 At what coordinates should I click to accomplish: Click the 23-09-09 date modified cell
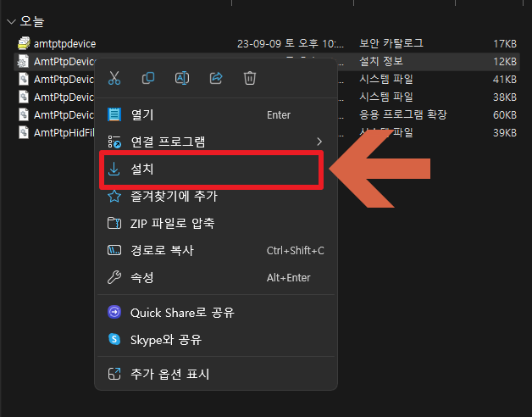tap(291, 44)
